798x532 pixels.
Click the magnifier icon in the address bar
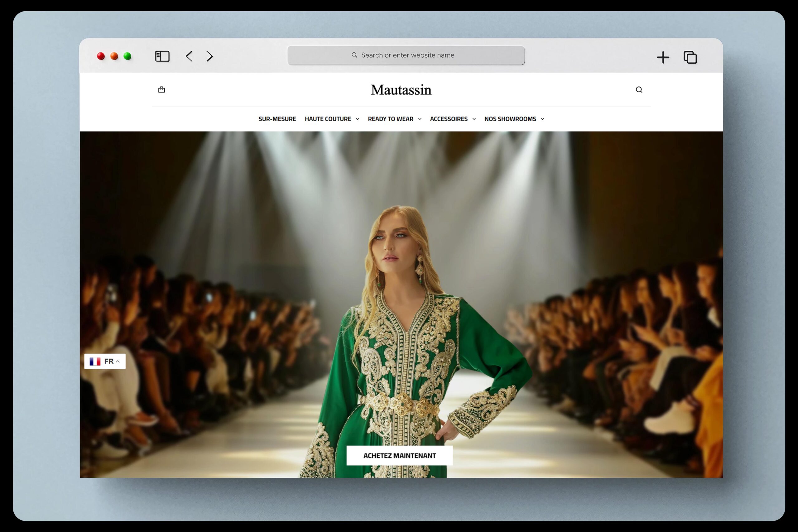tap(354, 55)
